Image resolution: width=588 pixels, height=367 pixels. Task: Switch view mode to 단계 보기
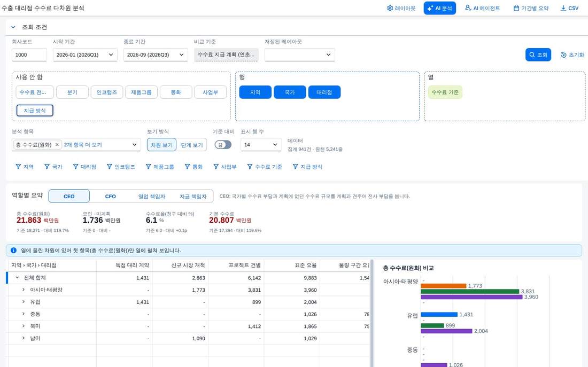pos(191,145)
